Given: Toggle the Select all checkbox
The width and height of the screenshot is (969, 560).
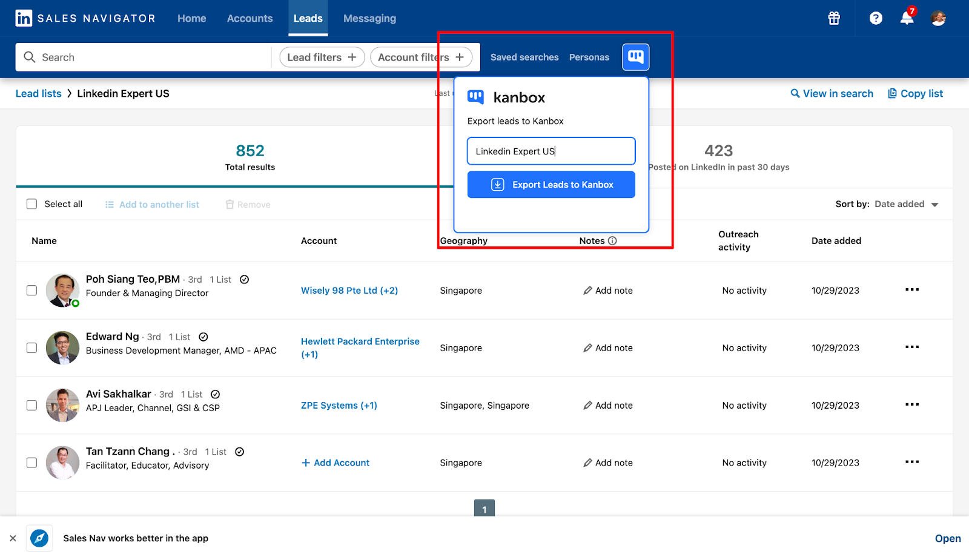Looking at the screenshot, I should coord(31,204).
